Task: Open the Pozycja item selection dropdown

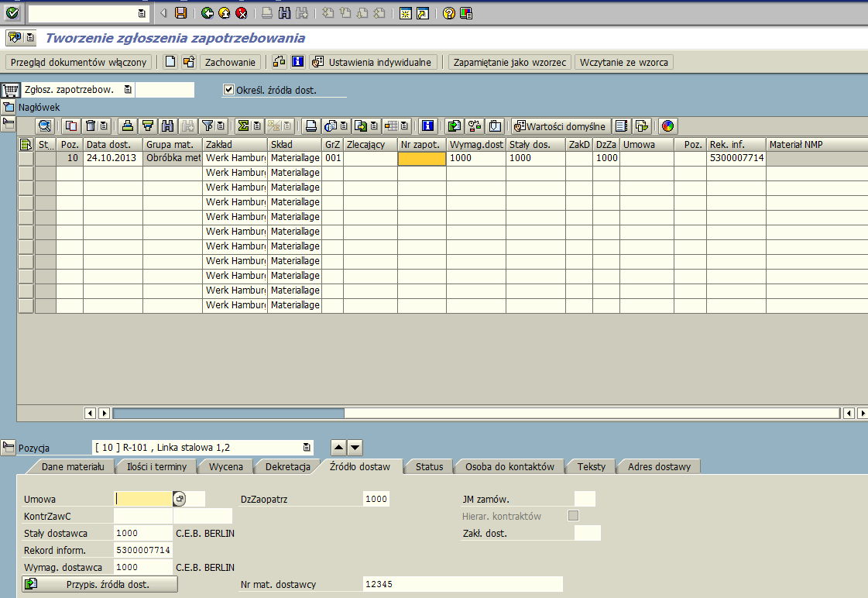Action: click(x=307, y=447)
